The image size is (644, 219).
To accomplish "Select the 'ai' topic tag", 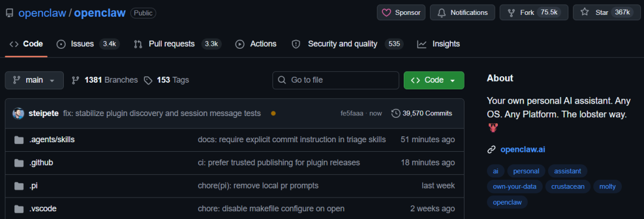I will pyautogui.click(x=496, y=171).
